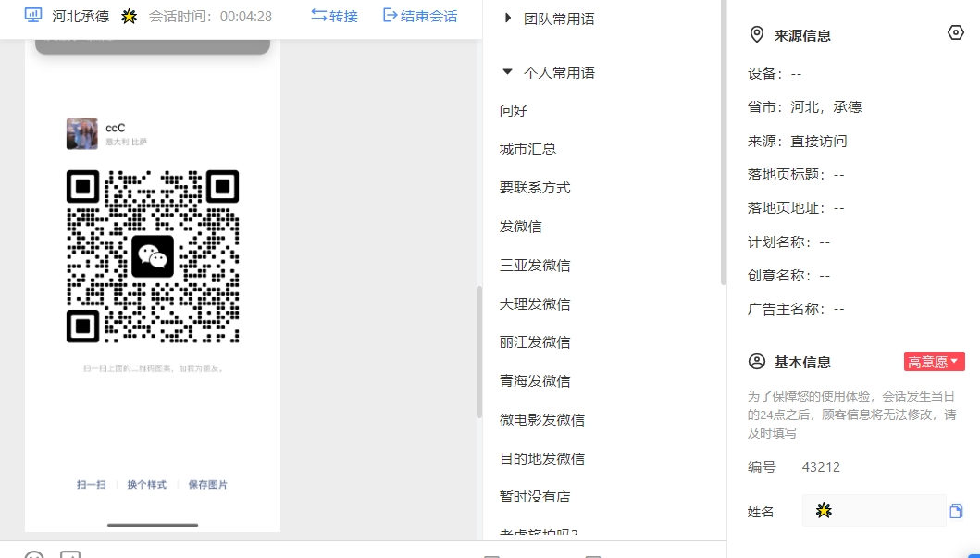Image resolution: width=980 pixels, height=558 pixels.
Task: Click the ccC nickname text
Action: click(x=115, y=128)
